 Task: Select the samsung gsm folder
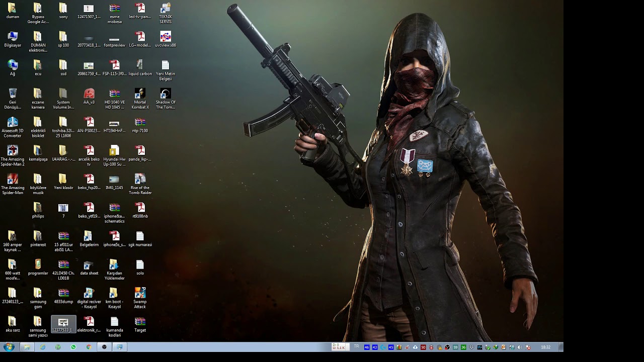(38, 298)
